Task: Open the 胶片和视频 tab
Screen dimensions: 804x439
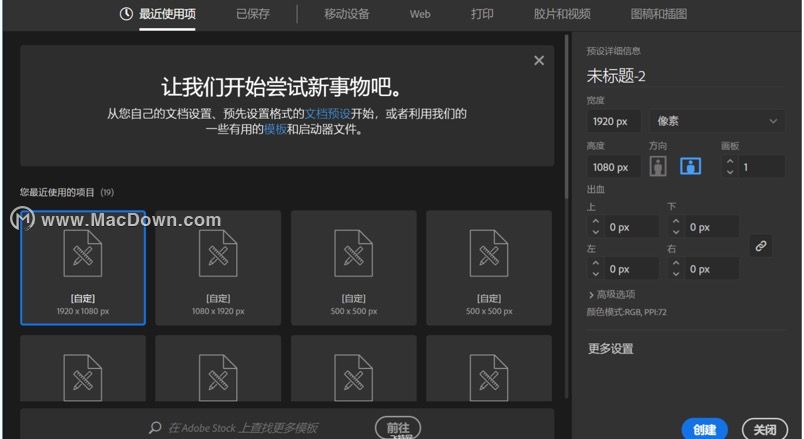Action: pyautogui.click(x=562, y=14)
